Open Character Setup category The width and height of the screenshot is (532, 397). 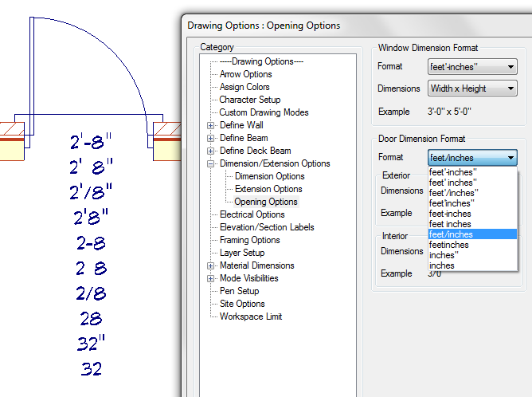click(250, 100)
